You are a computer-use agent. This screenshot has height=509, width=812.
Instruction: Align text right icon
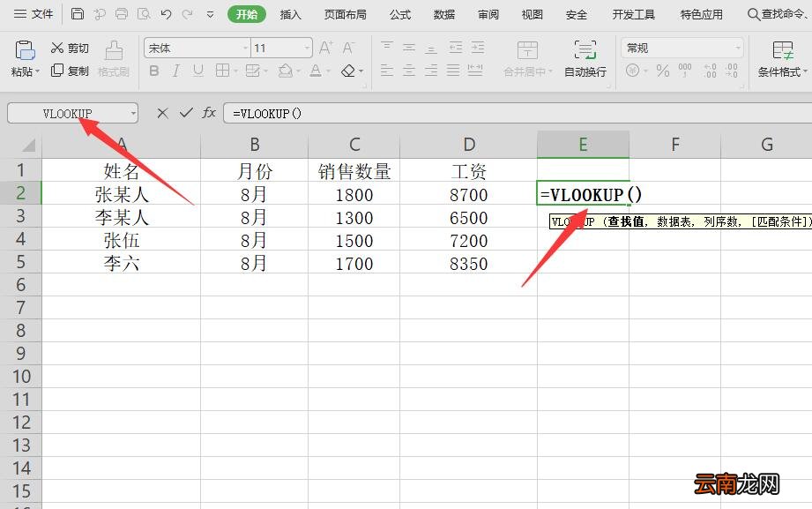point(431,70)
